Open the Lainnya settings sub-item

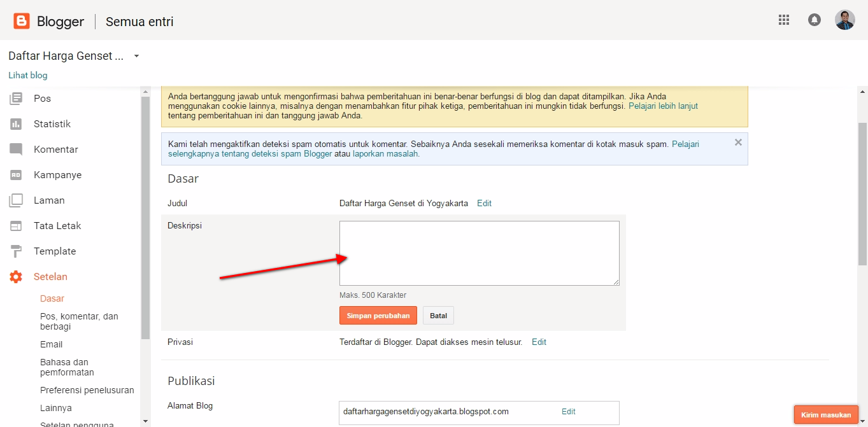pyautogui.click(x=56, y=408)
